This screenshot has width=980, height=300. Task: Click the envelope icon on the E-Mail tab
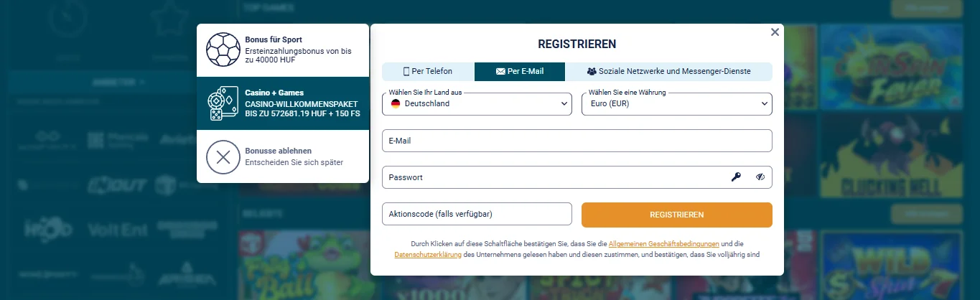tap(500, 72)
